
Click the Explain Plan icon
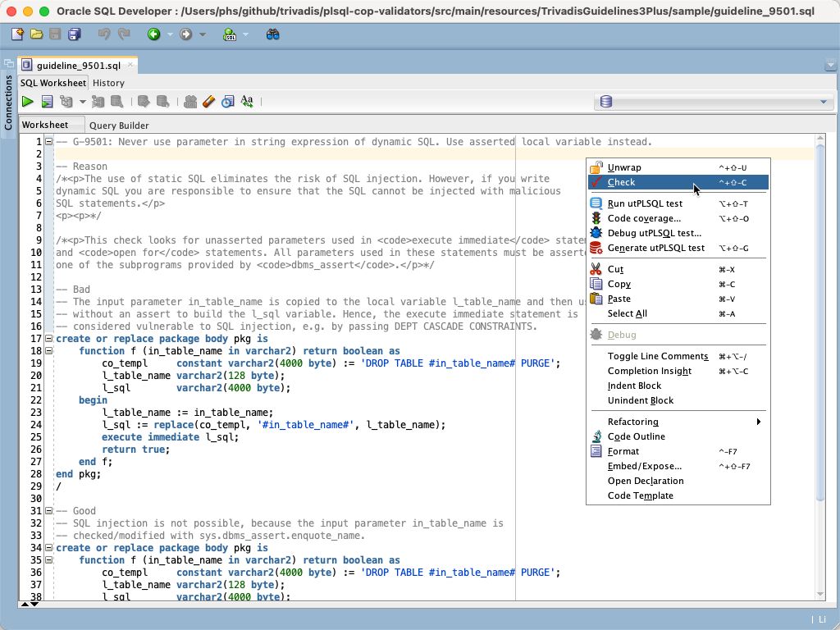(66, 101)
